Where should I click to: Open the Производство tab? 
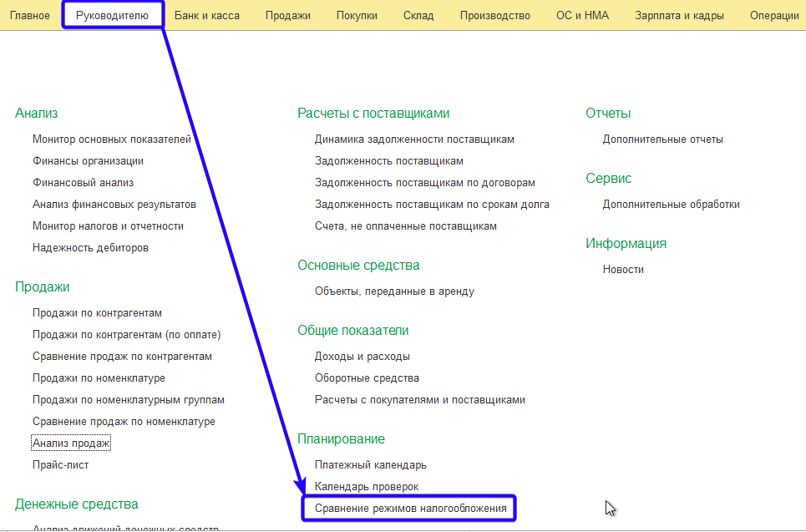[495, 15]
